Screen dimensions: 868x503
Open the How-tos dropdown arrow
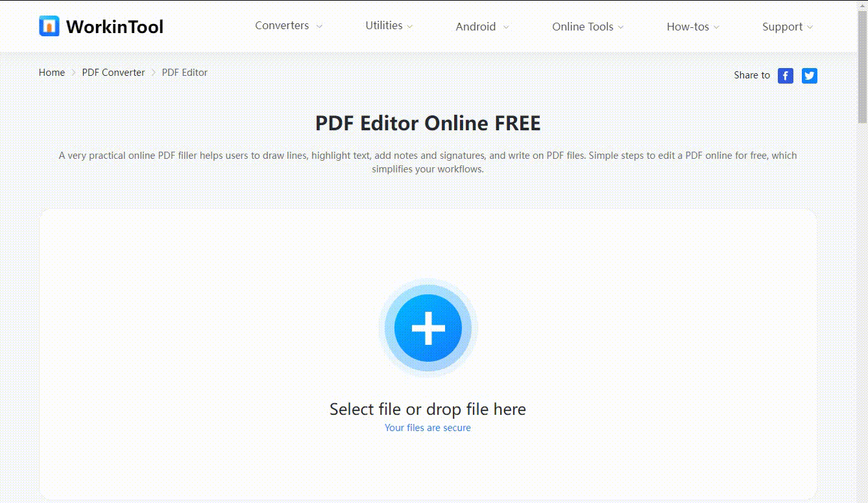click(x=716, y=27)
